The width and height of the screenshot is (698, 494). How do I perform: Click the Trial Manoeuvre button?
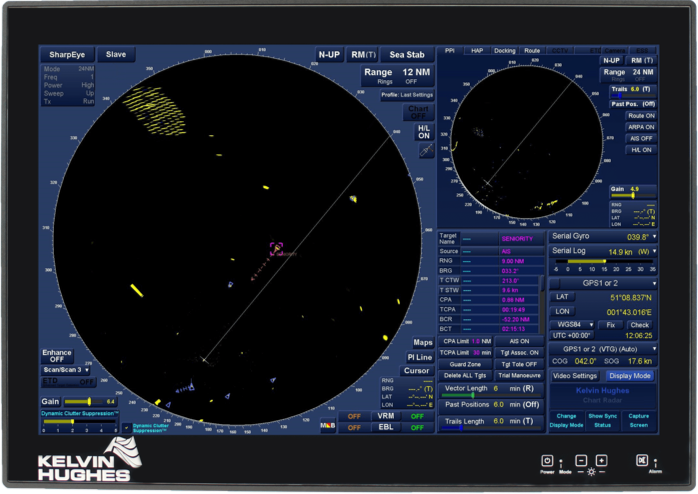(517, 376)
